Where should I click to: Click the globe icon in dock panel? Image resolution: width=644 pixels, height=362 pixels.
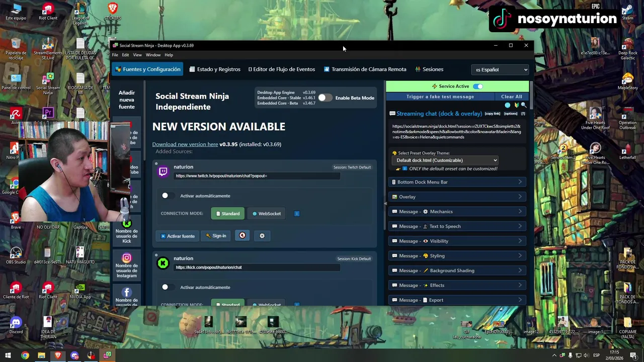coord(507,105)
